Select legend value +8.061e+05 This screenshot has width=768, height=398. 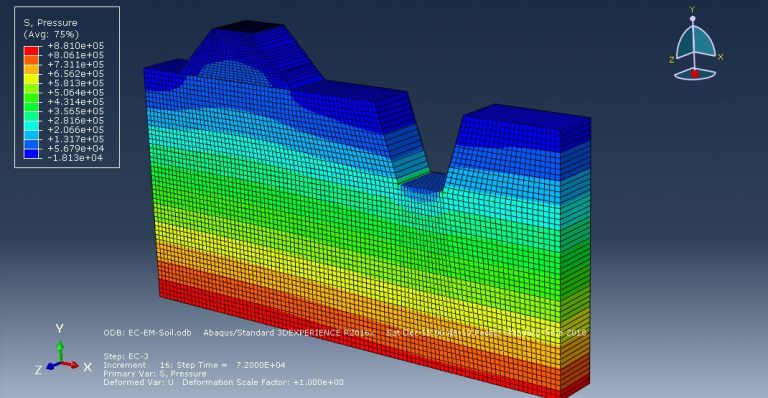click(x=75, y=55)
